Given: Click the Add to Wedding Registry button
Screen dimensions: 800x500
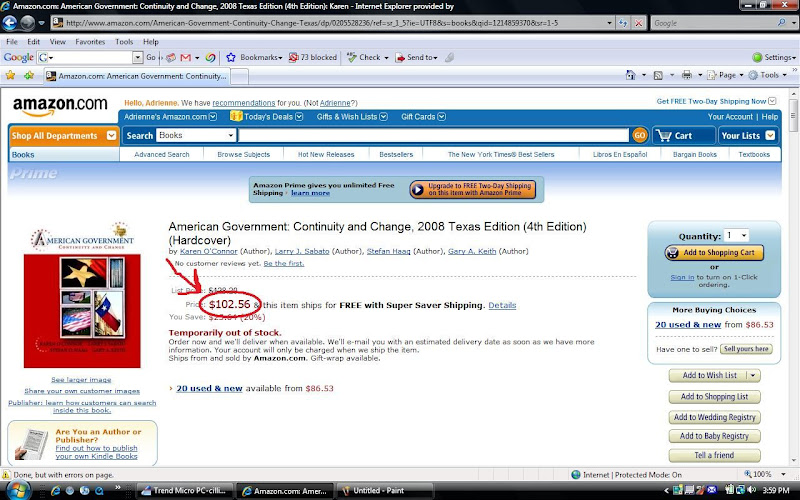Looking at the screenshot, I should tap(714, 417).
